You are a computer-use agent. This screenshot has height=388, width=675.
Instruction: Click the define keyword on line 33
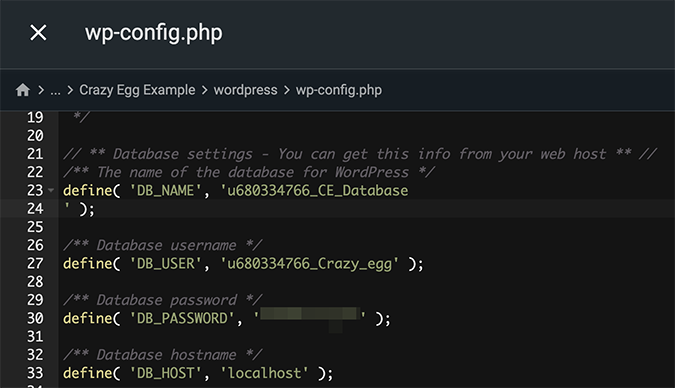[87, 373]
